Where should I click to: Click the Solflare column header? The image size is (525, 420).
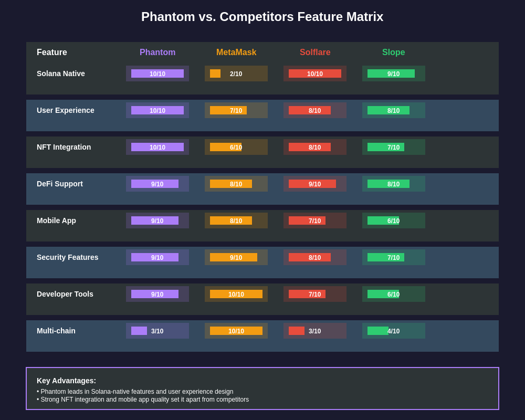(x=314, y=52)
